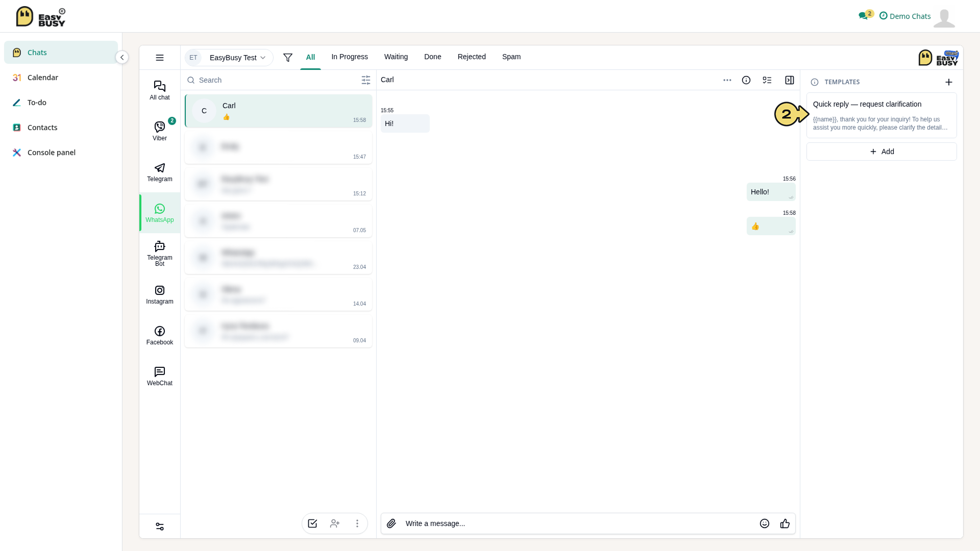980x551 pixels.
Task: Open the notifications chat bubble icon
Action: (x=864, y=16)
